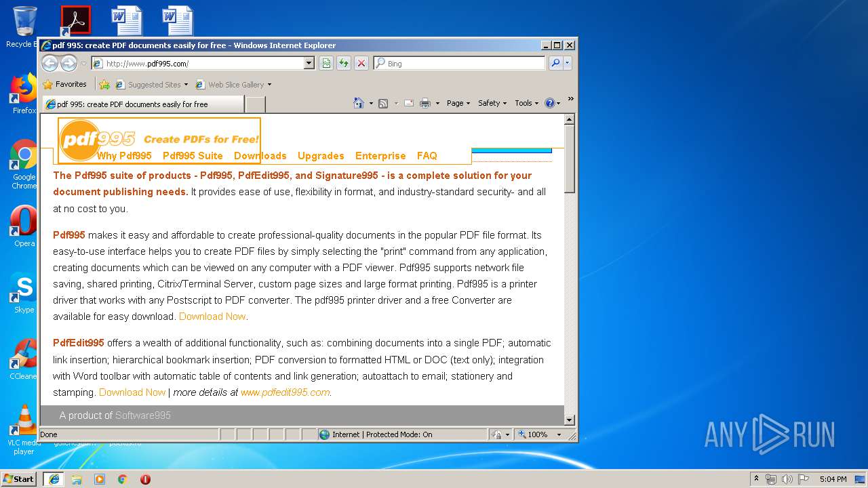The height and width of the screenshot is (488, 868).
Task: Click the Print icon in command bar
Action: tap(425, 103)
